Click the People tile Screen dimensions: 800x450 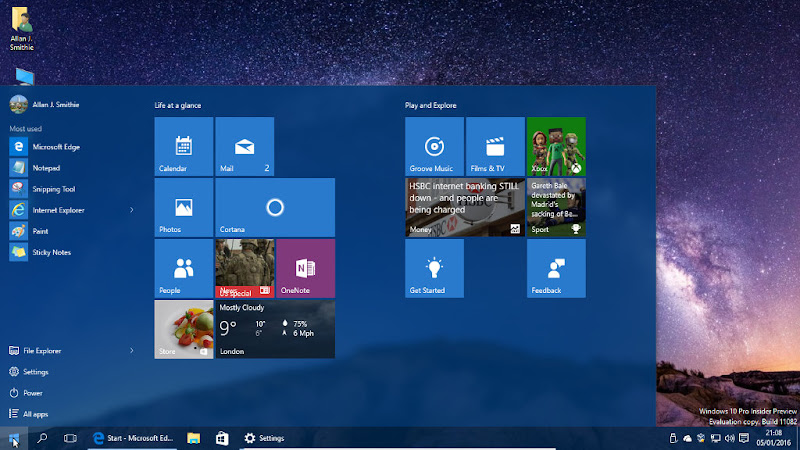coord(184,268)
